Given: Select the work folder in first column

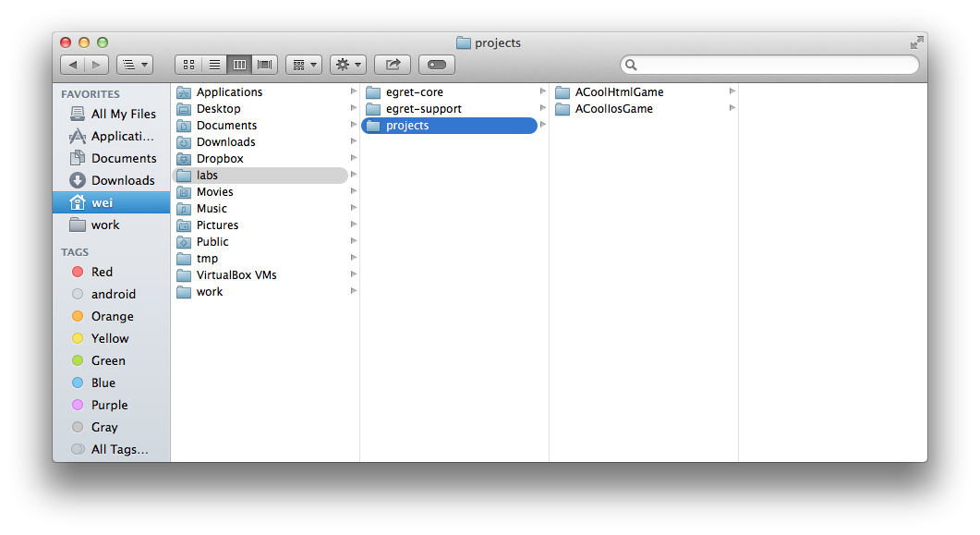Looking at the screenshot, I should [260, 292].
